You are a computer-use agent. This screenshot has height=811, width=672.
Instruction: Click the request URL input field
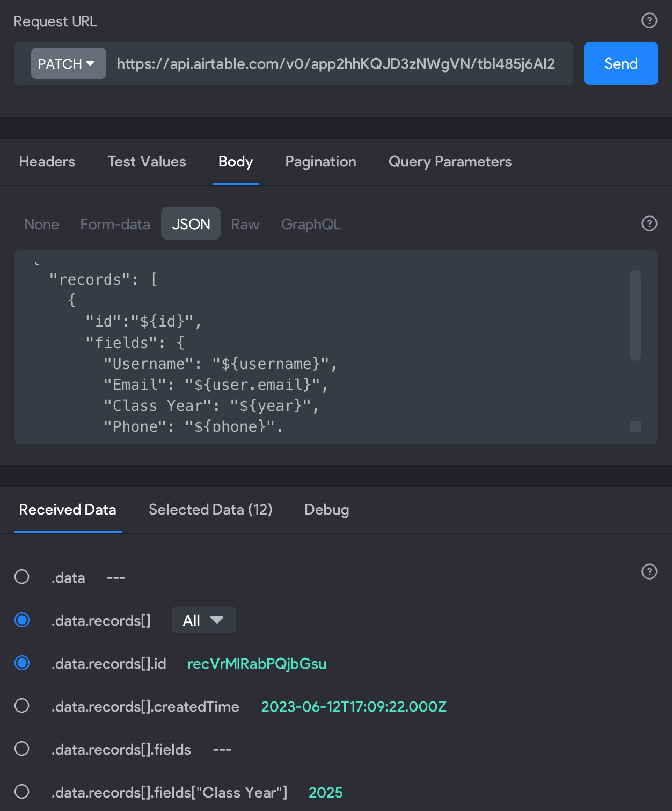[x=336, y=64]
